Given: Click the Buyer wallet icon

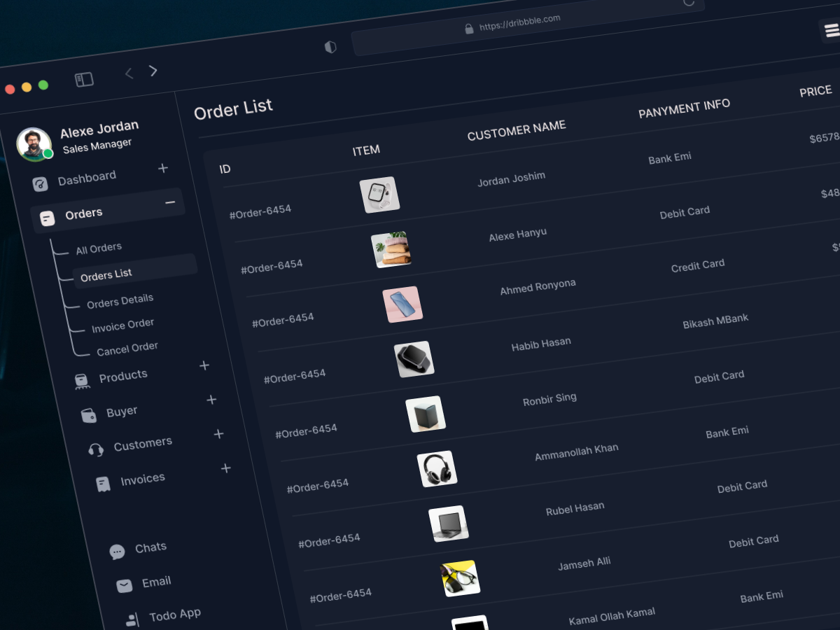Looking at the screenshot, I should click(x=89, y=415).
